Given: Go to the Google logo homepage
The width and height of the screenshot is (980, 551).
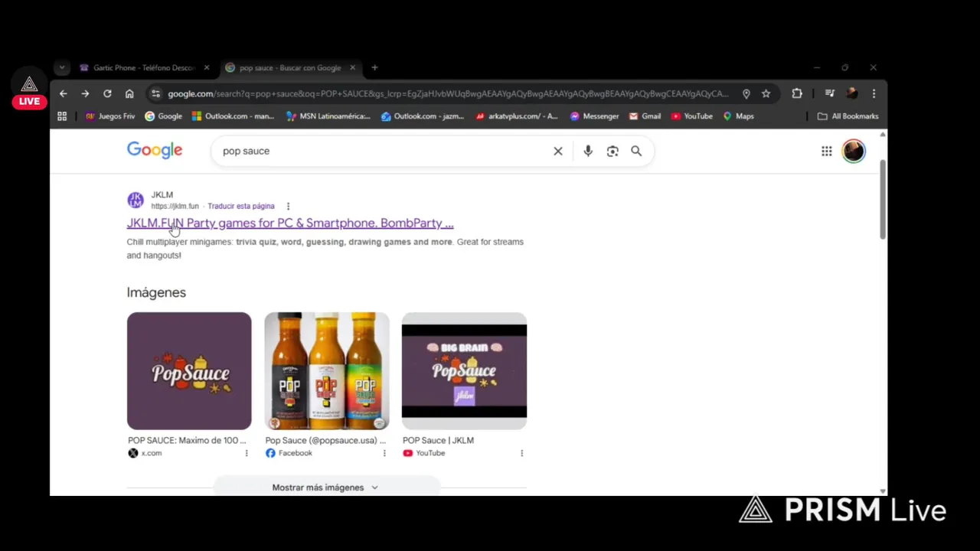Looking at the screenshot, I should [x=155, y=150].
